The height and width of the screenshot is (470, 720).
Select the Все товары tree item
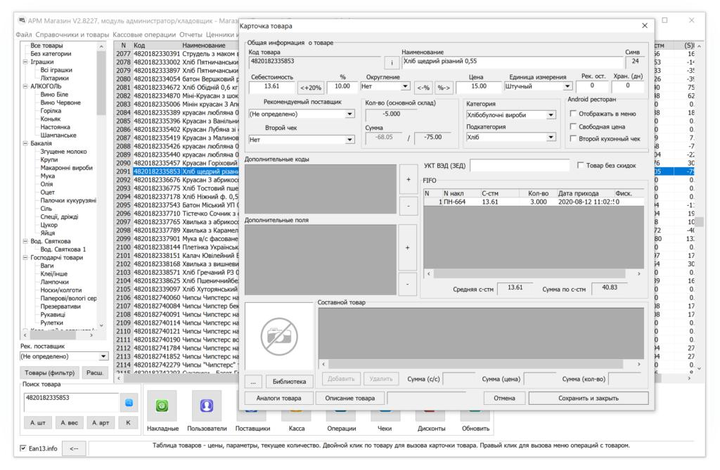tap(46, 45)
